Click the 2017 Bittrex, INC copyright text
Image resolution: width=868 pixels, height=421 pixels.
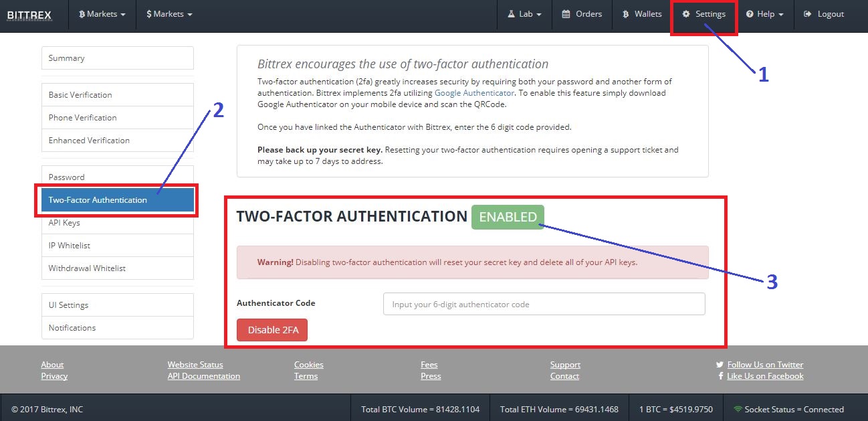point(47,410)
